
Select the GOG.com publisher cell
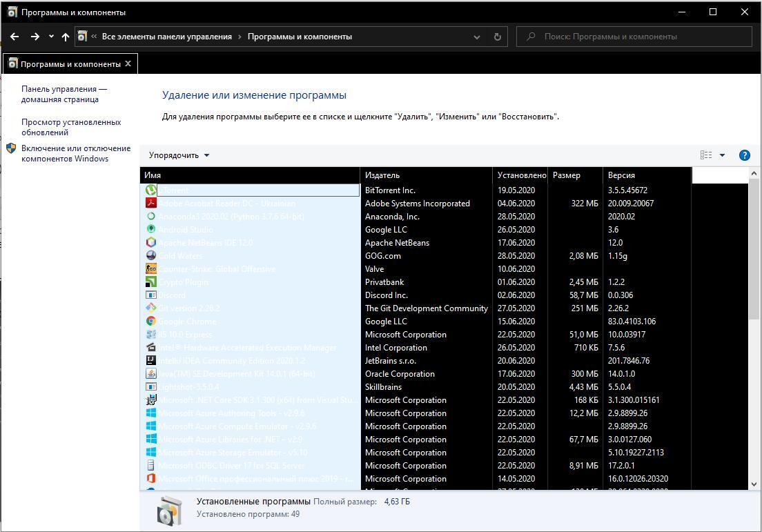[383, 255]
